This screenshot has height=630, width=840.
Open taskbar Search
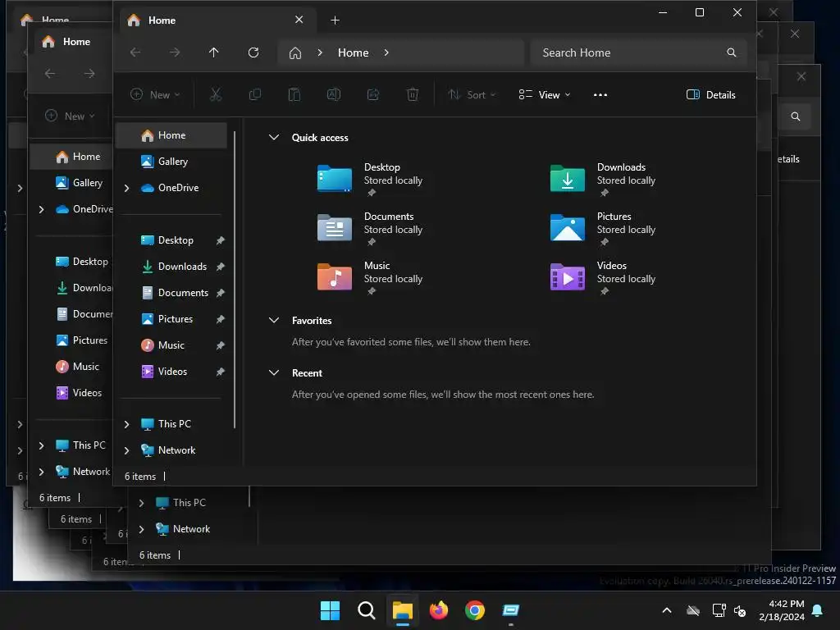367,610
